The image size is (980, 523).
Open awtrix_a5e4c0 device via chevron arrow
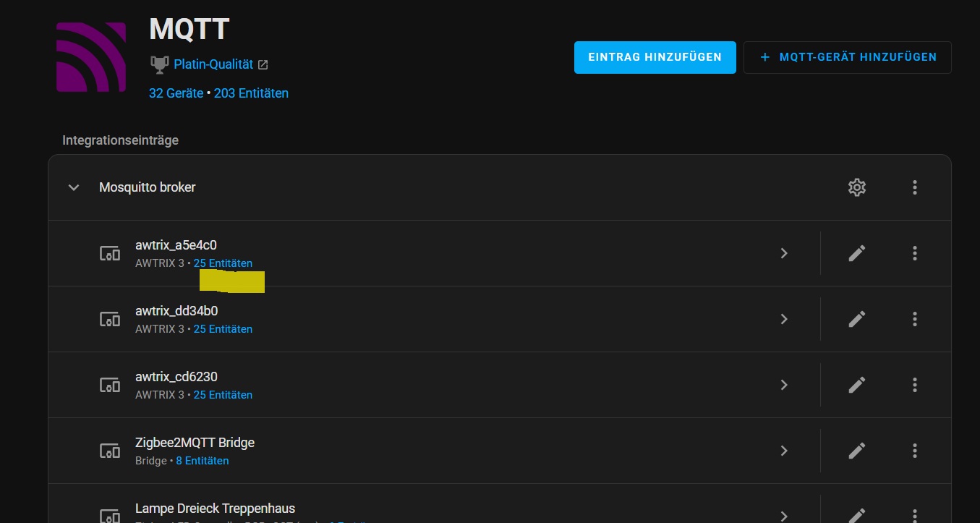click(x=784, y=253)
